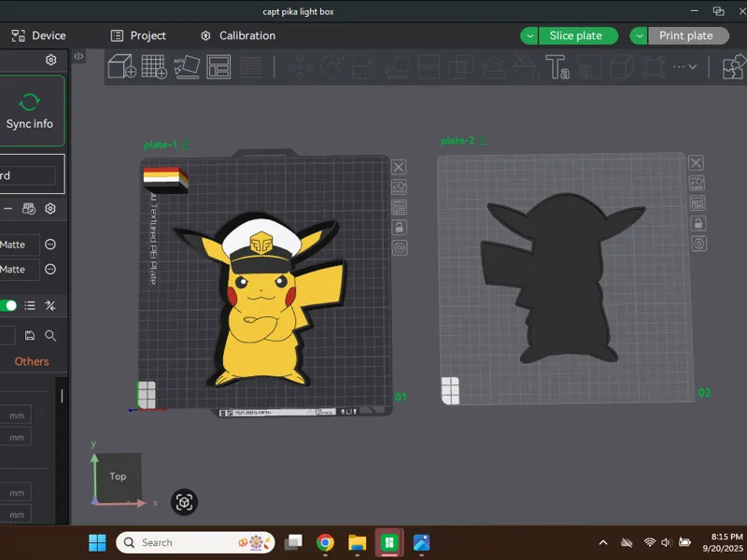This screenshot has width=747, height=560.
Task: Remove a filament with the minus icon
Action: coord(7,208)
